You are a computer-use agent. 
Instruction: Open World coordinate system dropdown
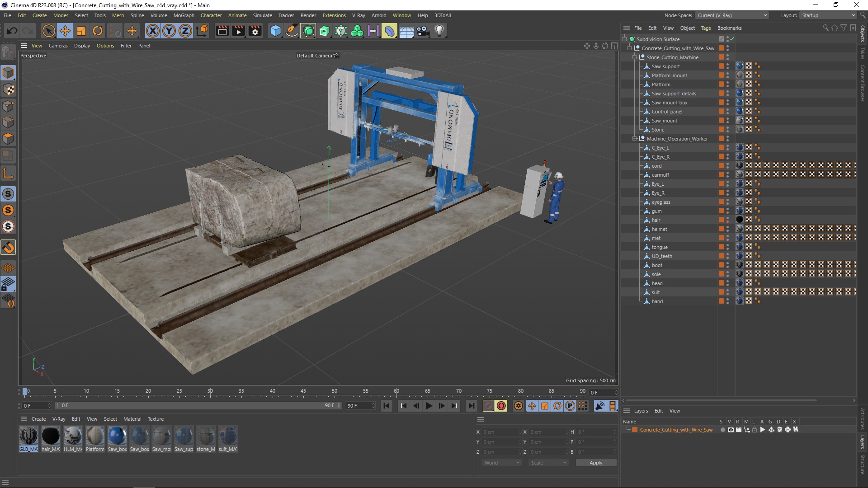tap(501, 463)
